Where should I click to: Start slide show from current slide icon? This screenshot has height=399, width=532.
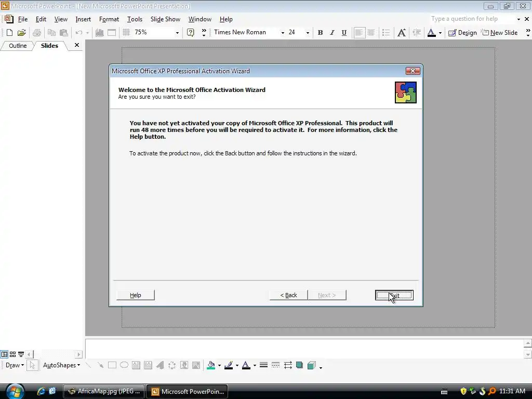click(x=21, y=354)
